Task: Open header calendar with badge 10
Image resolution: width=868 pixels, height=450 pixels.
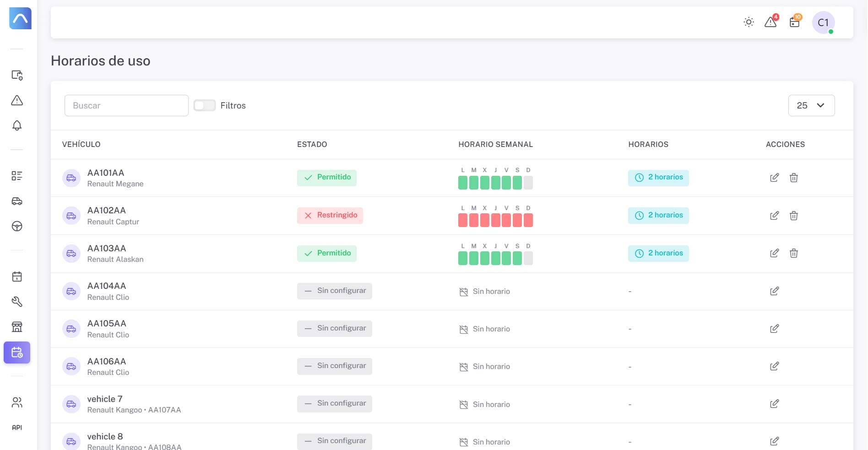Action: pos(795,22)
